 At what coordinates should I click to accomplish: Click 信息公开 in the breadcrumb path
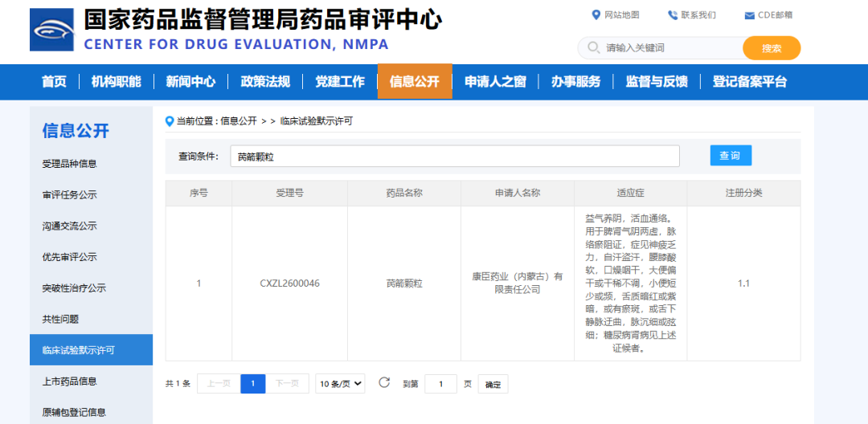pos(239,121)
